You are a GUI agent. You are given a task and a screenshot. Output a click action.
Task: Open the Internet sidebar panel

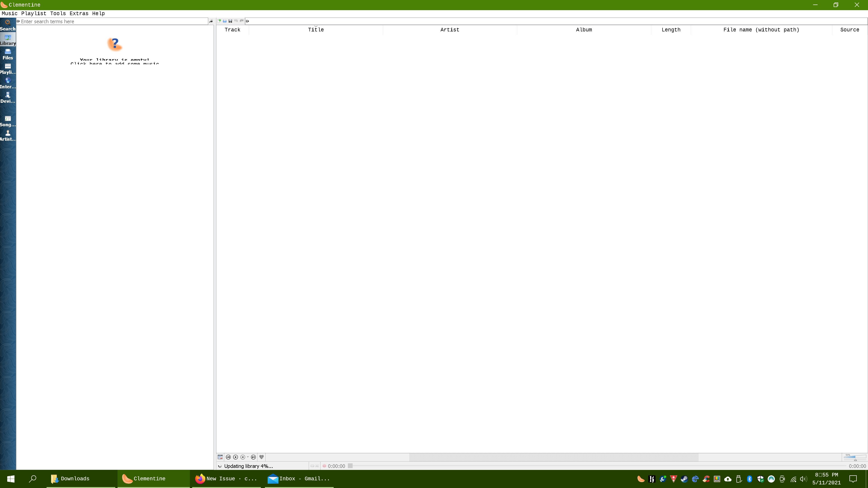7,83
